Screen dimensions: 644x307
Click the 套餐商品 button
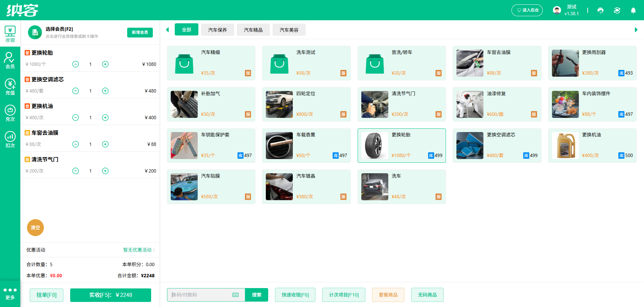[388, 295]
